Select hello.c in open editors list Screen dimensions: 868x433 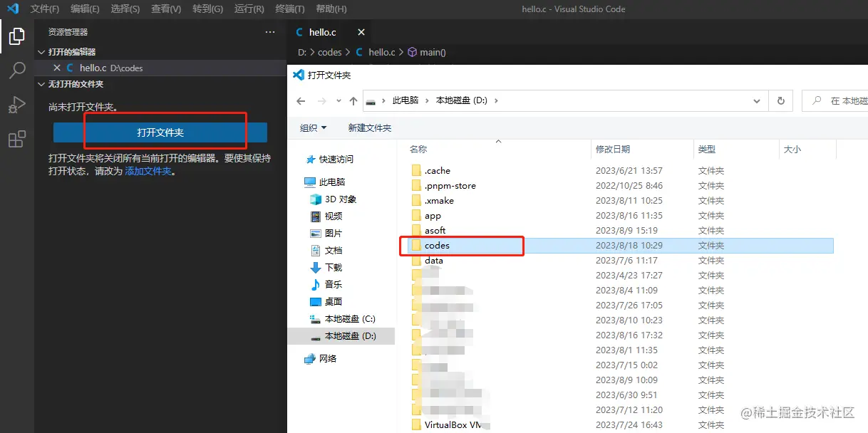pos(160,68)
